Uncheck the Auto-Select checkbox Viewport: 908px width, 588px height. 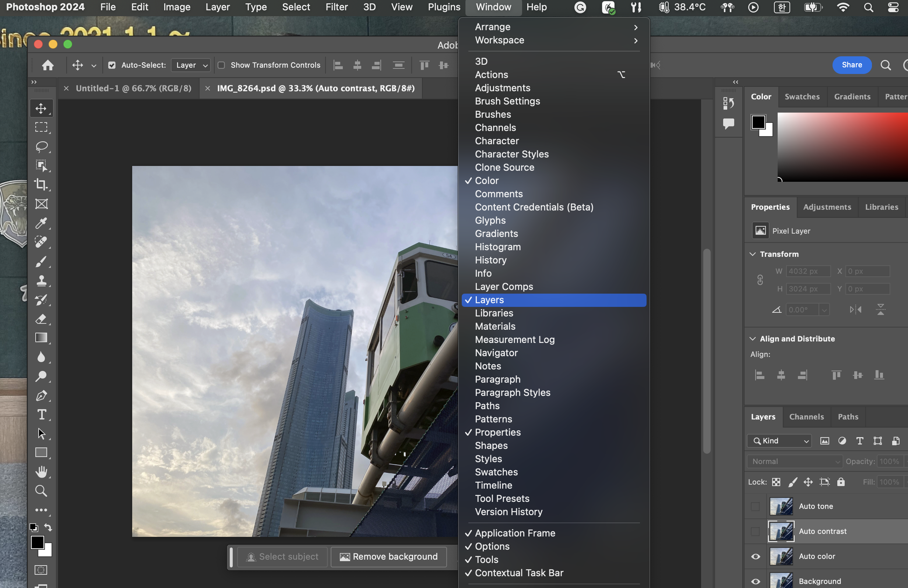112,65
